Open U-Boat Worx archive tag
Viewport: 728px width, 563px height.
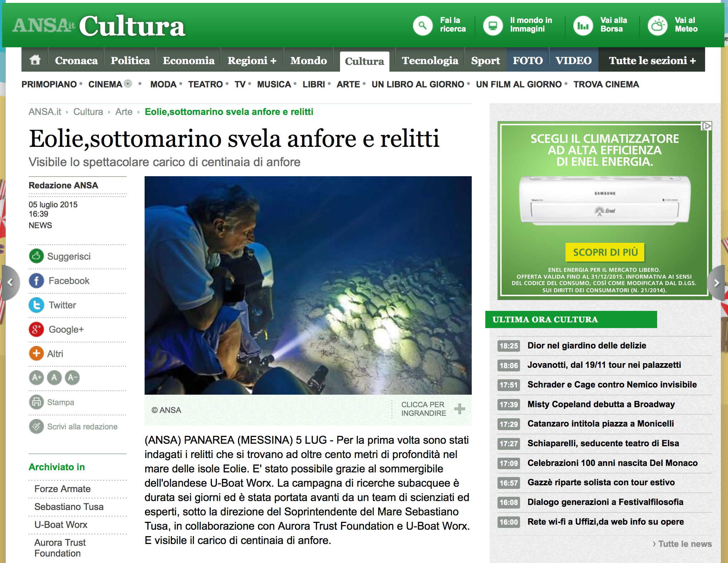(61, 524)
